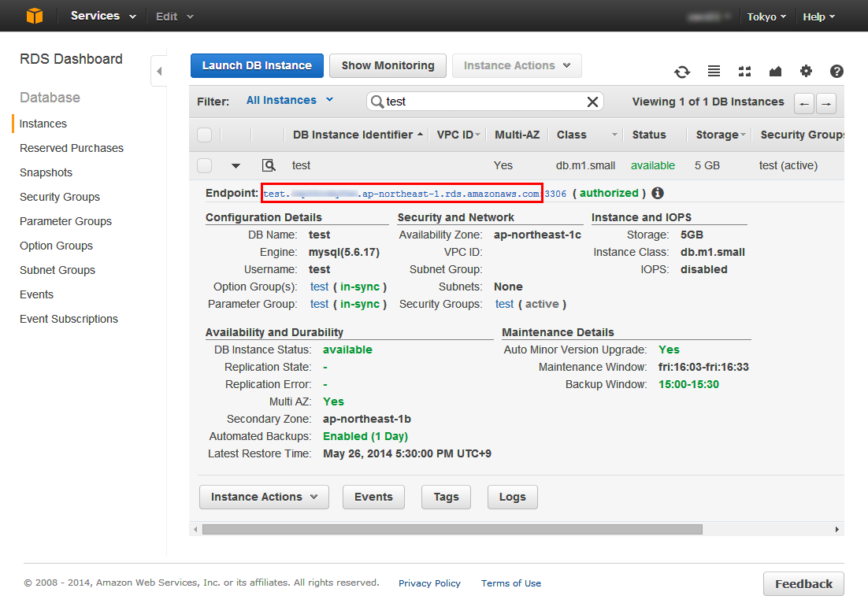Open Reserved Purchases in the sidebar
Image resolution: width=868 pixels, height=603 pixels.
(72, 148)
